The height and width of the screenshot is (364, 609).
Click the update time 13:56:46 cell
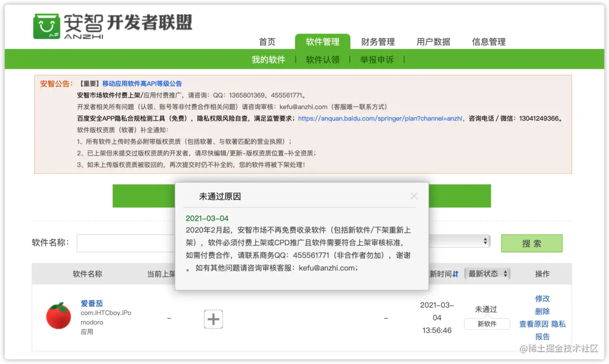click(x=437, y=330)
